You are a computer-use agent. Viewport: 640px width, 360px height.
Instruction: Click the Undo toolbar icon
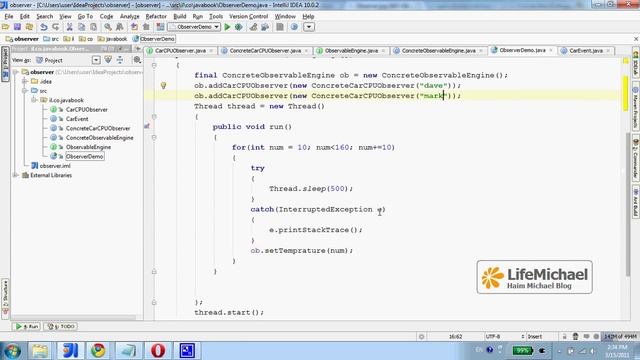pos(44,27)
